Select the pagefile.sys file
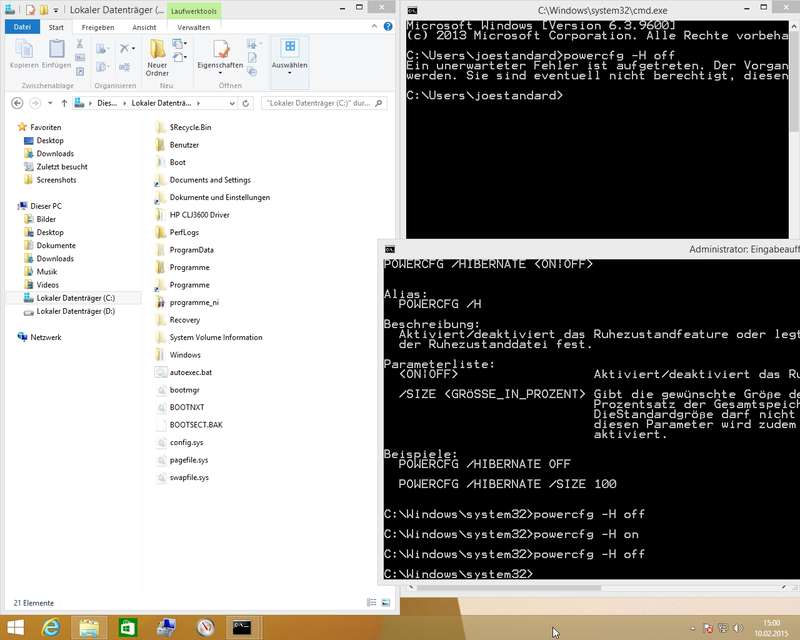 pos(188,460)
